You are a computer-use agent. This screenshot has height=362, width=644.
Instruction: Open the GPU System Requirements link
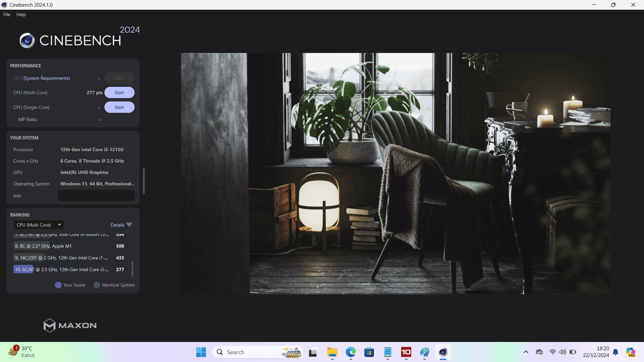(47, 78)
